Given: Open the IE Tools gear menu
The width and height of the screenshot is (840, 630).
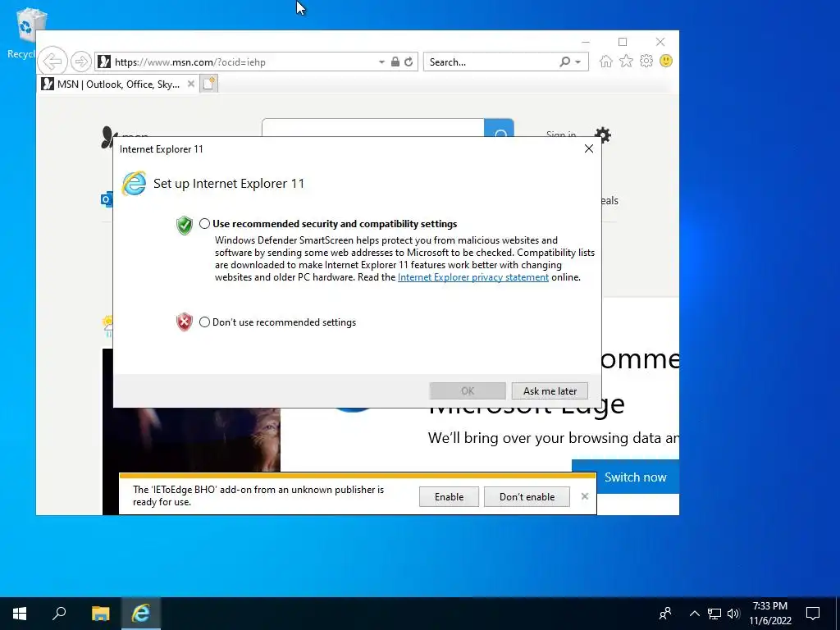Looking at the screenshot, I should tap(646, 61).
